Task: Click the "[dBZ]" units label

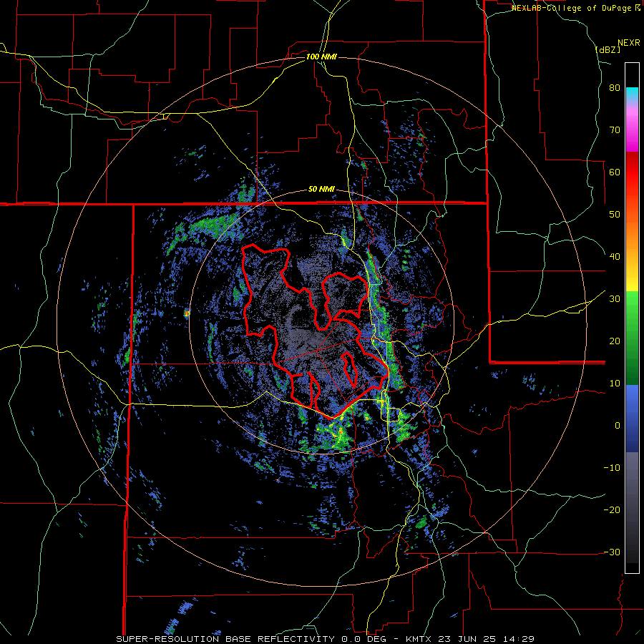Action: (x=608, y=49)
